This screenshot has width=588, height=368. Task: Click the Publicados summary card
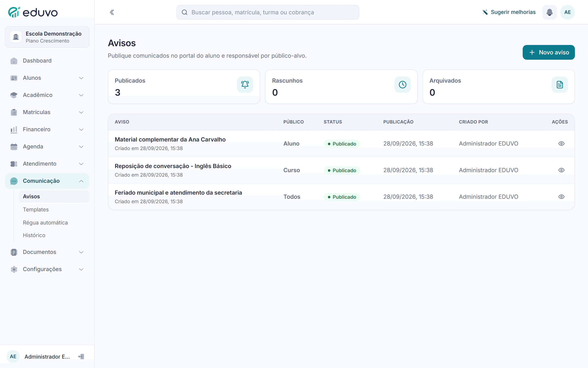point(184,87)
